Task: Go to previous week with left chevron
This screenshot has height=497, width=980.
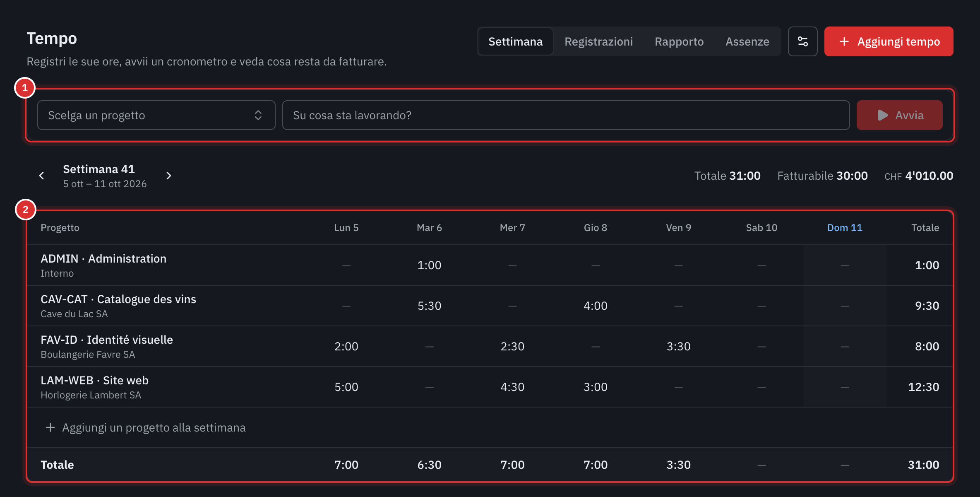Action: click(41, 176)
